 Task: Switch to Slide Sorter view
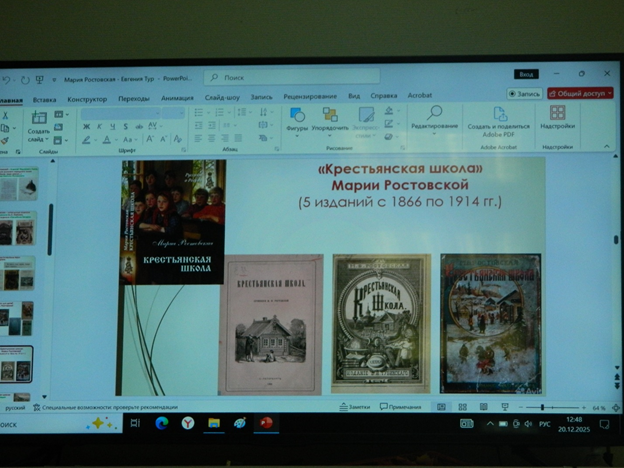462,407
